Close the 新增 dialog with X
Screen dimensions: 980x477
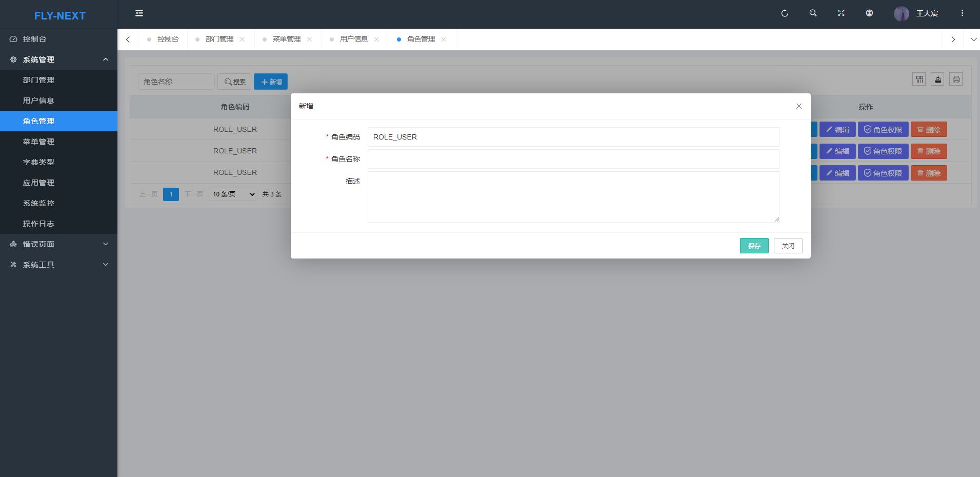pos(798,106)
